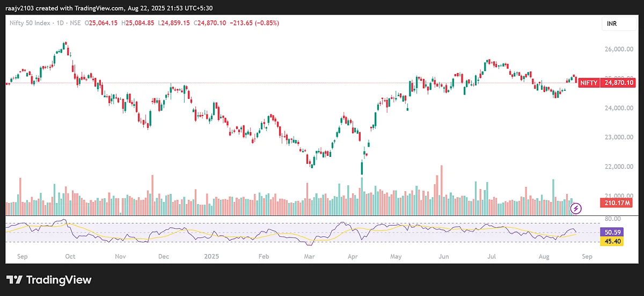644x296 pixels.
Task: Click the high value H25,084.85
Action: pyautogui.click(x=138, y=23)
